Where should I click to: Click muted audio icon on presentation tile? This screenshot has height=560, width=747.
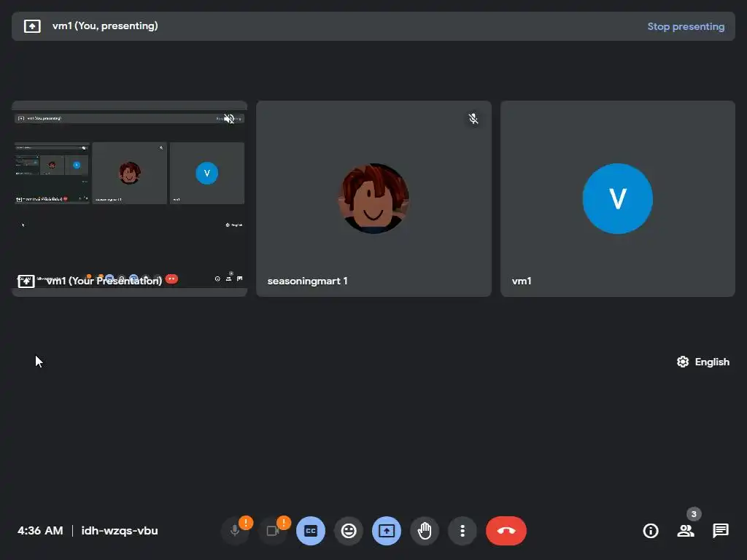[x=229, y=119]
